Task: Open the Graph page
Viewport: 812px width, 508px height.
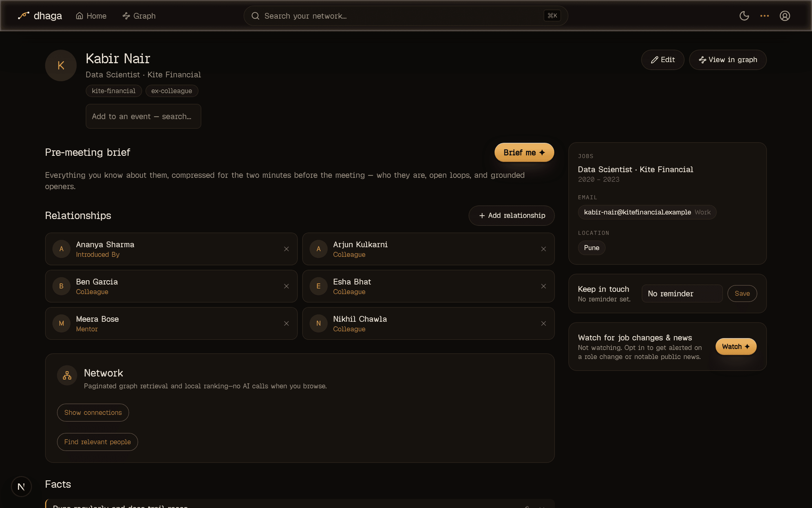Action: (x=139, y=16)
